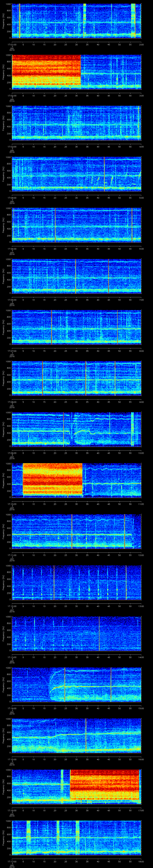
Task: Click the '17:04:00' start time label
Action: click(12, 197)
